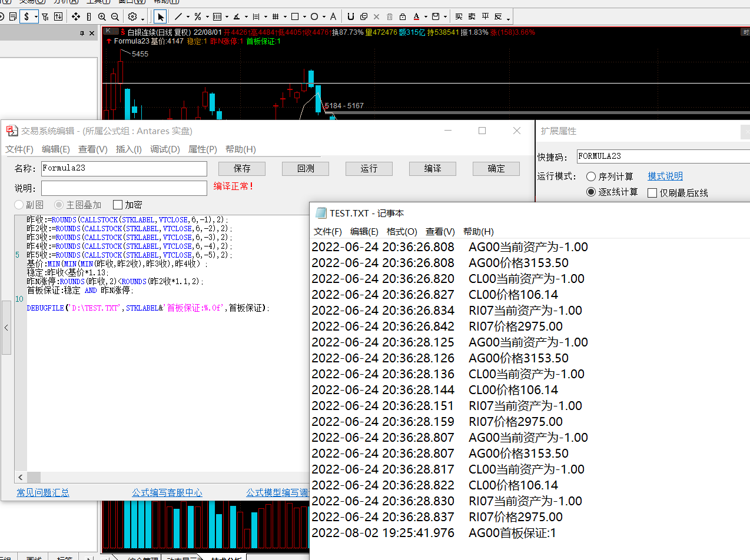Screen dimensions: 750x560
Task: Click the 名称 input field
Action: pyautogui.click(x=124, y=169)
